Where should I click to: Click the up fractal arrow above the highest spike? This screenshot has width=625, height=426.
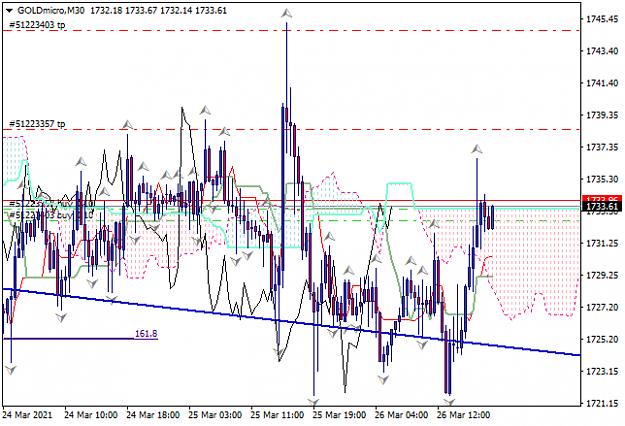tap(286, 14)
